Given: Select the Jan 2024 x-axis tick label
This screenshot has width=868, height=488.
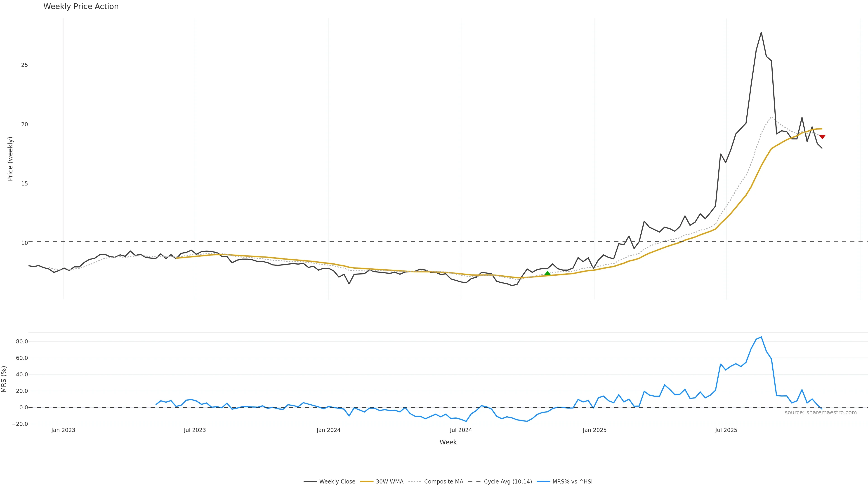Looking at the screenshot, I should point(328,430).
